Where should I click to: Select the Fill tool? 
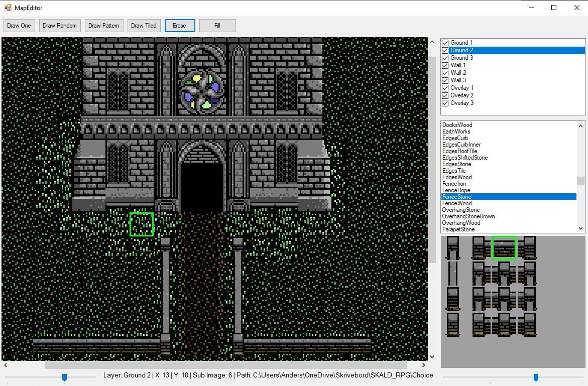[x=217, y=26]
